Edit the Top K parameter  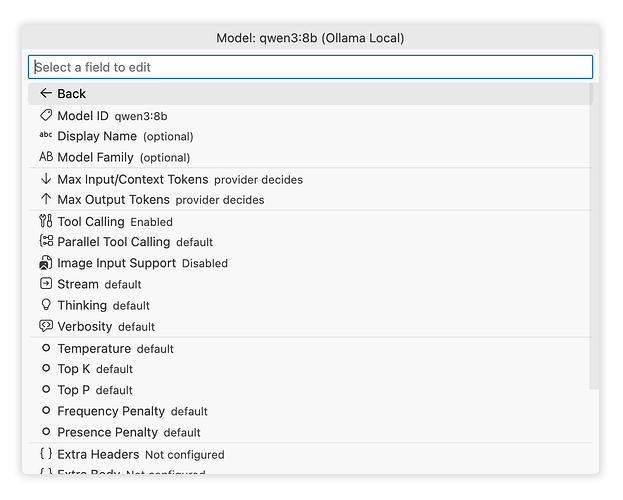click(310, 369)
